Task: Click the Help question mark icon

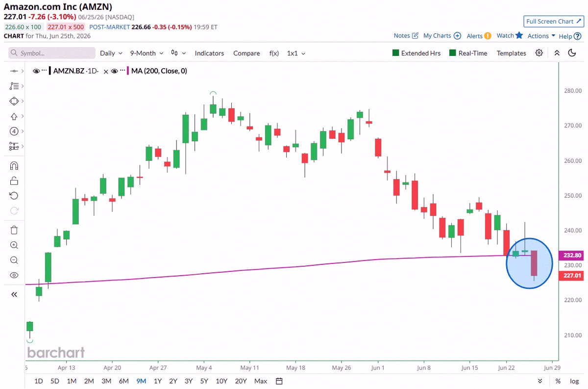Action: click(x=577, y=36)
